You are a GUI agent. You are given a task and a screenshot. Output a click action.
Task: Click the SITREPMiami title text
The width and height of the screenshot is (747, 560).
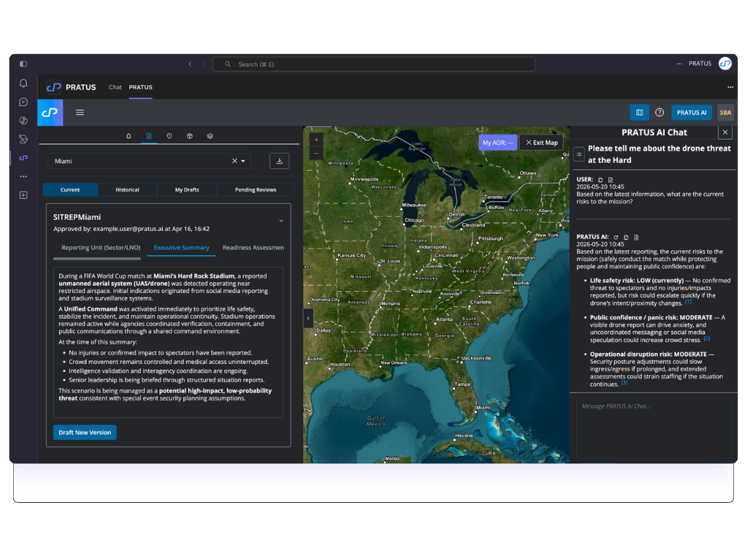(x=77, y=217)
